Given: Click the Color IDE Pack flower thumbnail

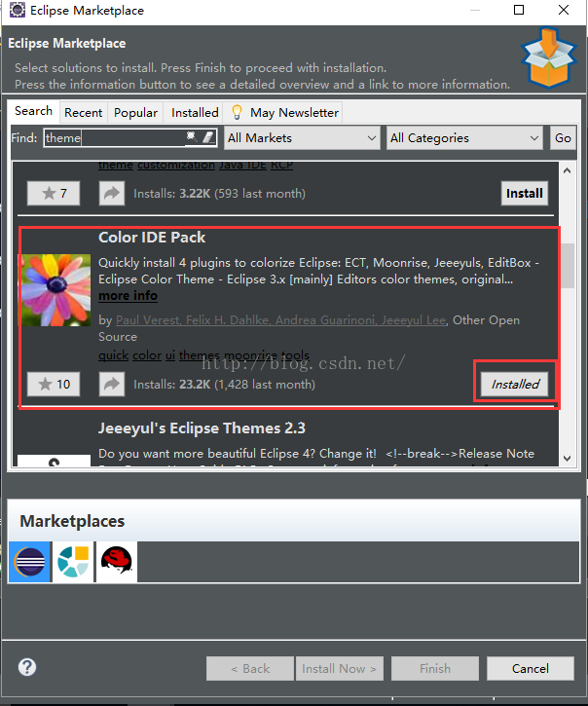Looking at the screenshot, I should 54,290.
